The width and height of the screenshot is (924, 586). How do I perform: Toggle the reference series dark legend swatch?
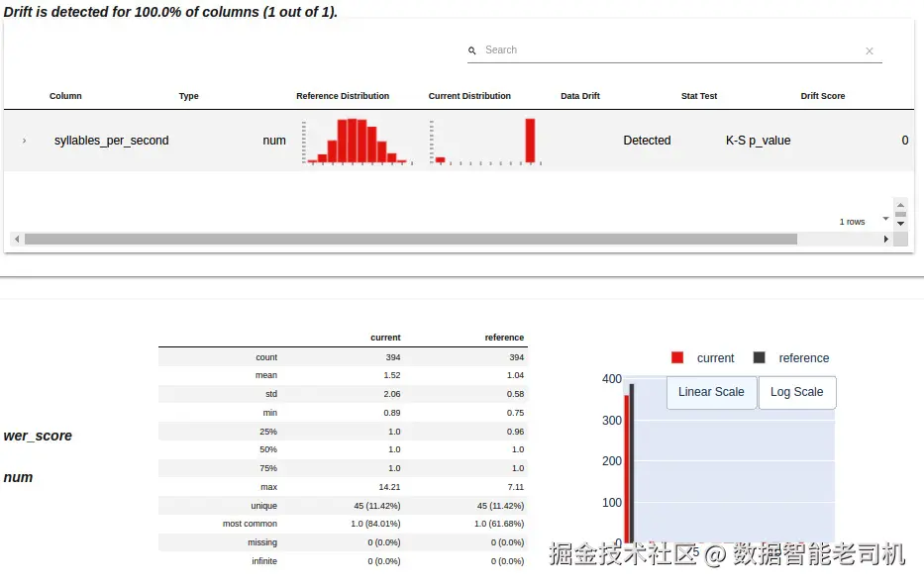tap(759, 357)
